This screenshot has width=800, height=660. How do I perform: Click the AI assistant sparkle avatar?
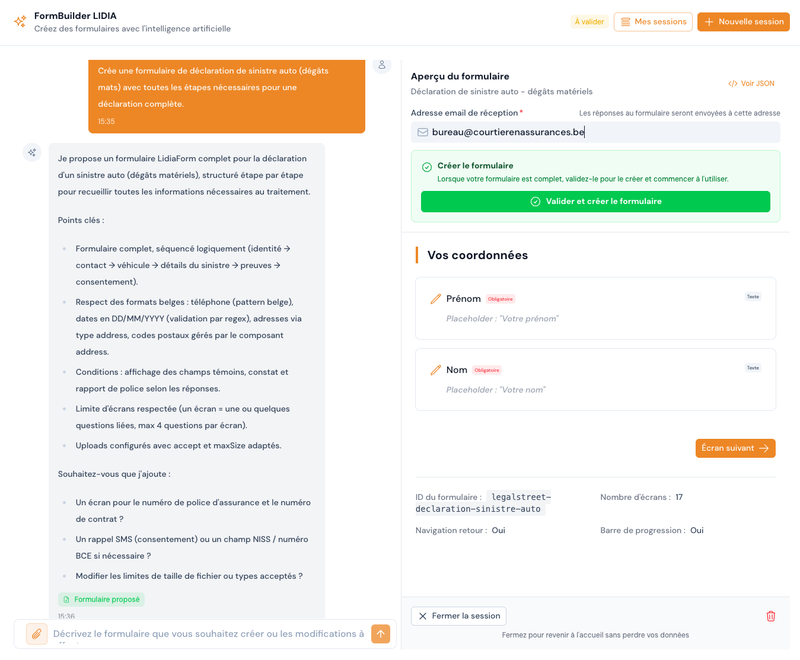(32, 153)
